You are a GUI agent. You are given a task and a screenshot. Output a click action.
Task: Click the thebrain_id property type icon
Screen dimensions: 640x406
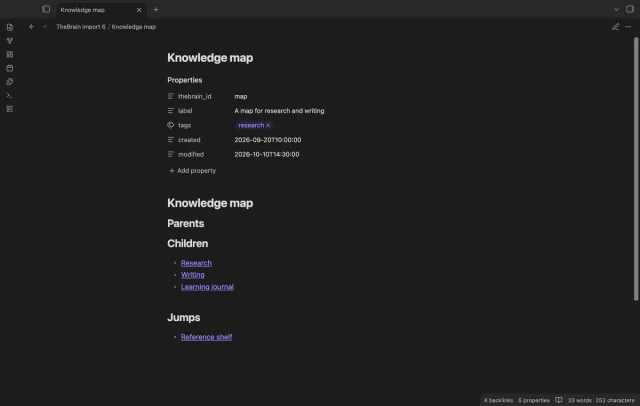(171, 96)
